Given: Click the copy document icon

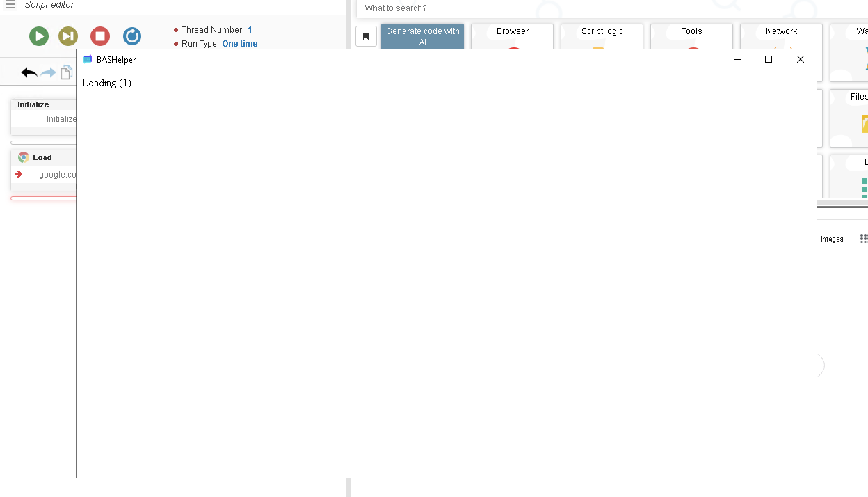Looking at the screenshot, I should point(66,72).
